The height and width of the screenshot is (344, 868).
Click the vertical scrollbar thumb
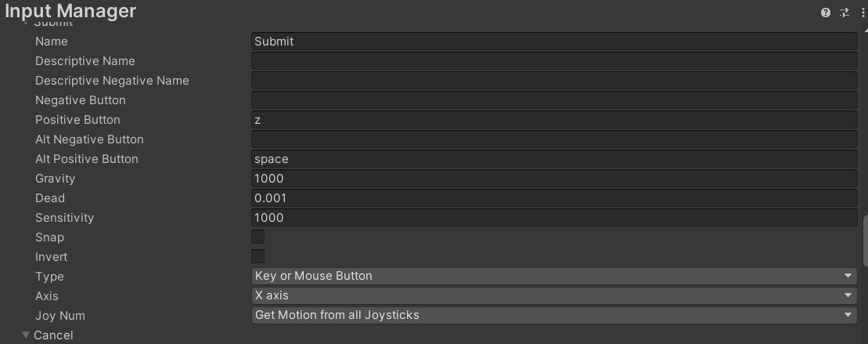tap(865, 241)
